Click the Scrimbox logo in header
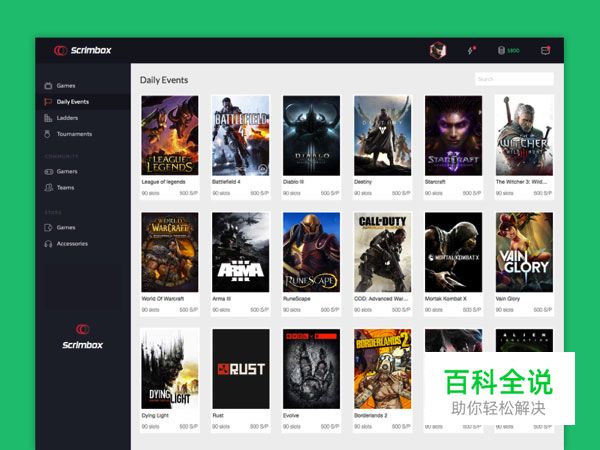Image resolution: width=600 pixels, height=450 pixels. 83,51
